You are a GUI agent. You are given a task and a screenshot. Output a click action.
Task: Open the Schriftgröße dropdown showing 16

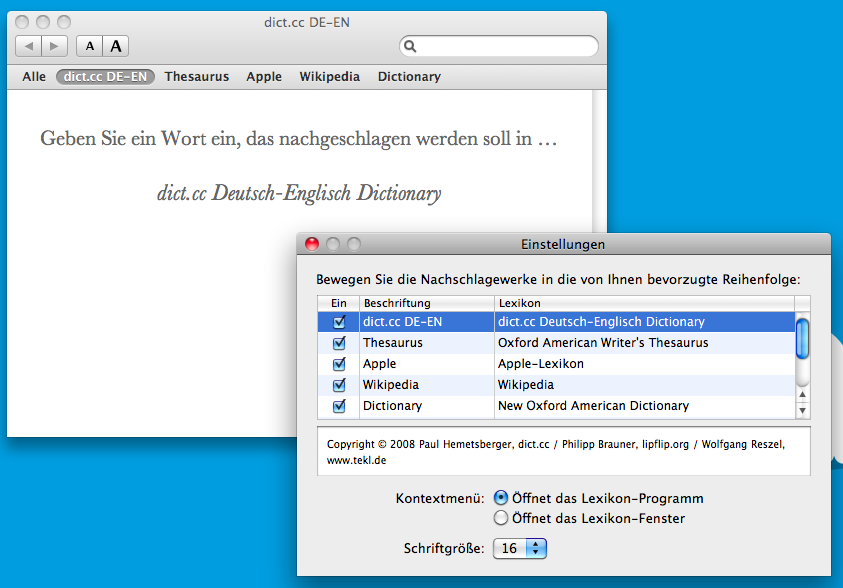tap(520, 548)
